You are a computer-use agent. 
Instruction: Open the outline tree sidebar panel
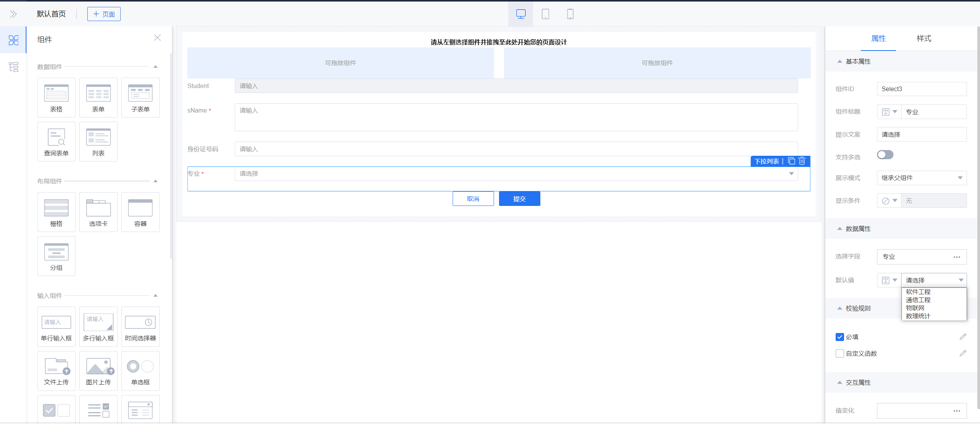coord(13,67)
